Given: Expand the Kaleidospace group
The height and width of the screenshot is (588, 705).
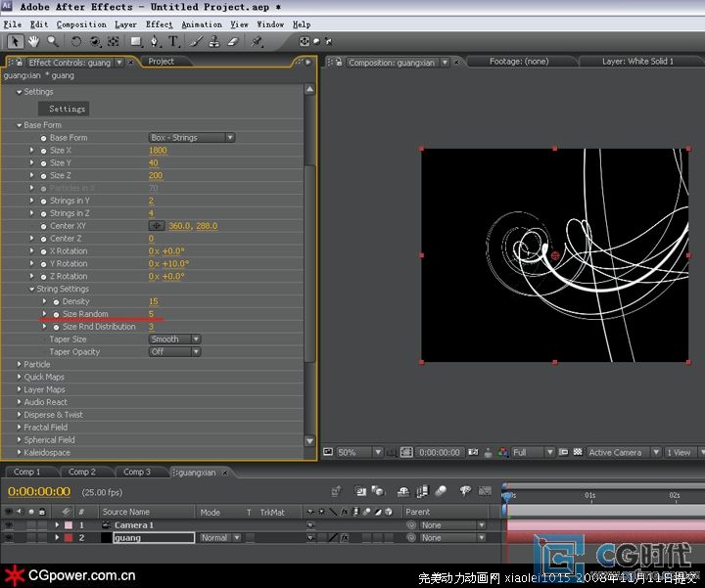Looking at the screenshot, I should point(19,452).
